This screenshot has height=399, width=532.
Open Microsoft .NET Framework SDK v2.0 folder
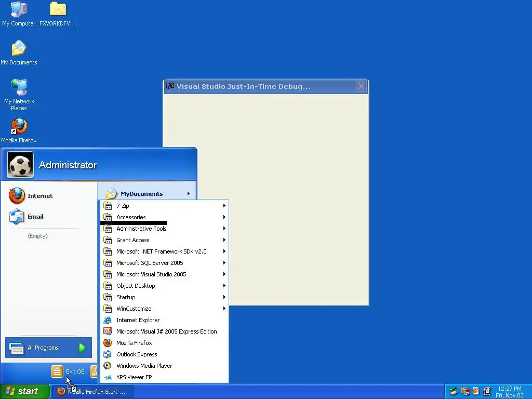click(x=165, y=251)
